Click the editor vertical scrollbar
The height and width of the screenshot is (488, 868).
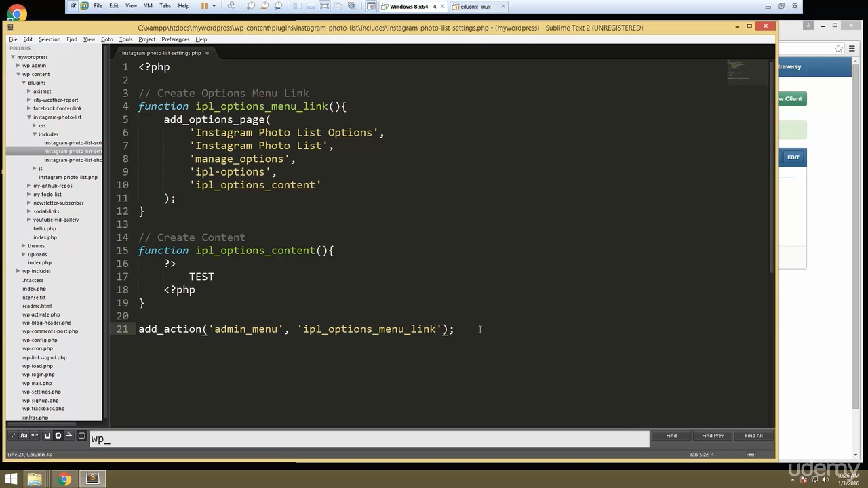point(772,167)
